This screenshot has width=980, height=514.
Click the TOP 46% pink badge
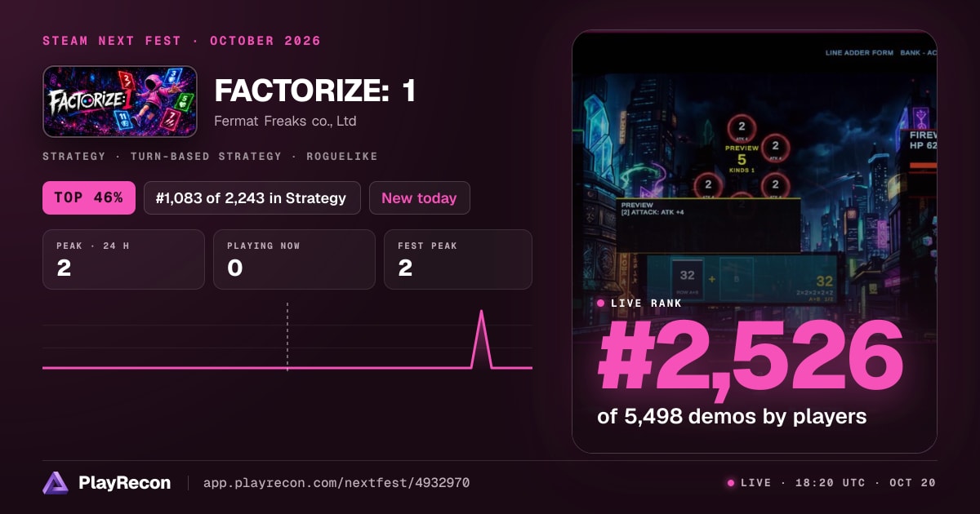point(89,197)
